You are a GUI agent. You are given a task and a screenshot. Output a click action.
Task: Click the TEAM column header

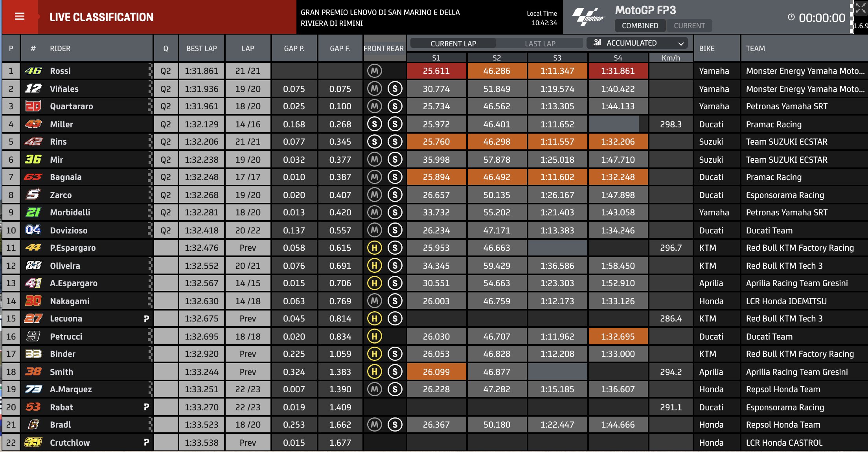point(755,48)
